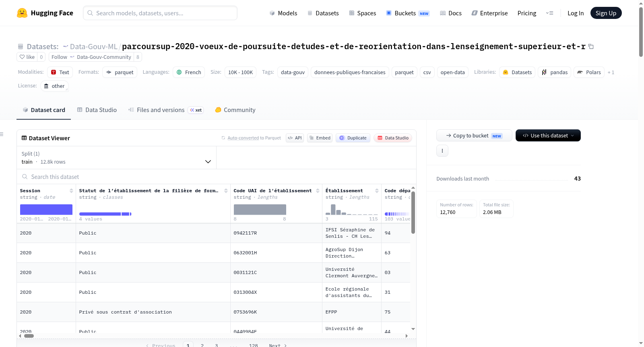Switch to the Dataset card tab
This screenshot has width=644, height=347.
point(43,110)
